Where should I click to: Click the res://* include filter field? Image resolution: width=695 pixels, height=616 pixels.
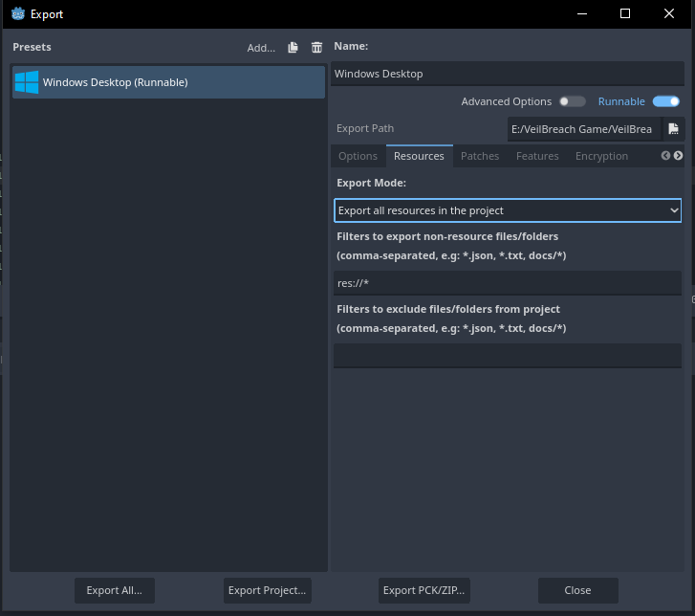click(x=508, y=283)
